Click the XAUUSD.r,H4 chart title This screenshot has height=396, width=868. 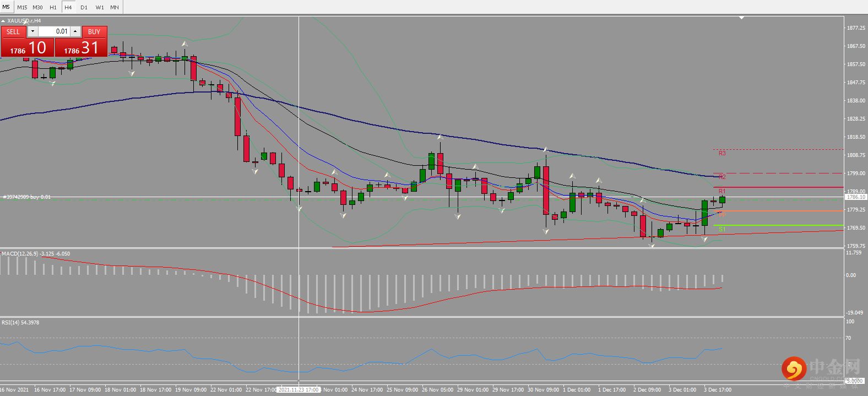(x=24, y=21)
